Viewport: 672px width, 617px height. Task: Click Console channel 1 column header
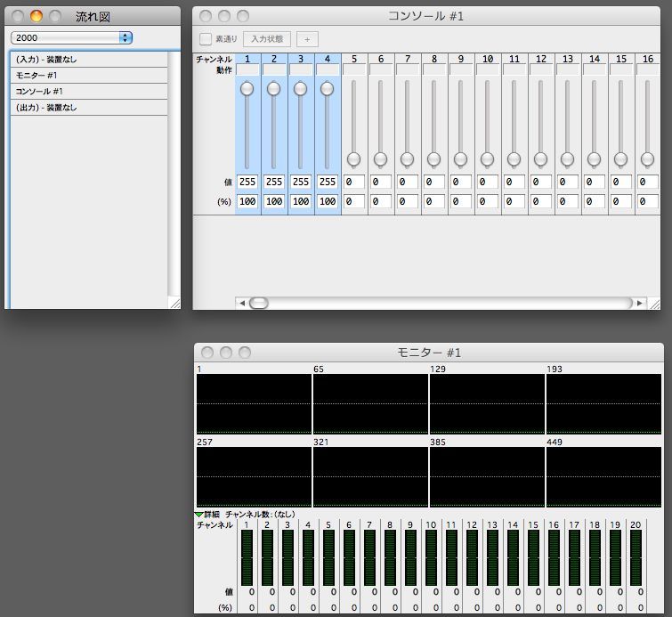point(247,59)
